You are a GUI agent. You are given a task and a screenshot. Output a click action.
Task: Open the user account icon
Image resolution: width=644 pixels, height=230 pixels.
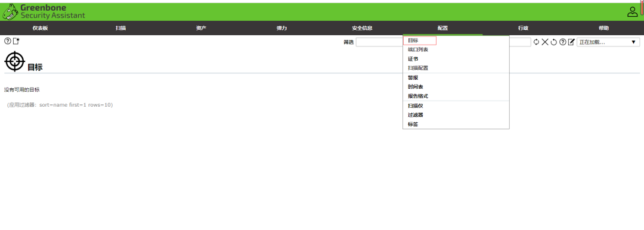(x=632, y=12)
